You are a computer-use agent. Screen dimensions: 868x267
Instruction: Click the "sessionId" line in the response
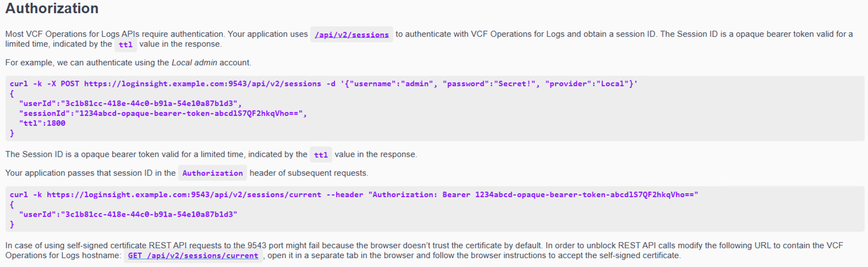click(163, 113)
